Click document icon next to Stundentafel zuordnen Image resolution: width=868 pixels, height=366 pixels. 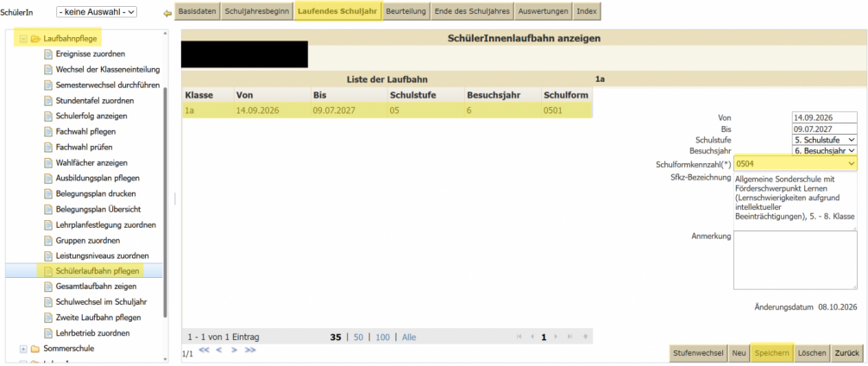[47, 101]
